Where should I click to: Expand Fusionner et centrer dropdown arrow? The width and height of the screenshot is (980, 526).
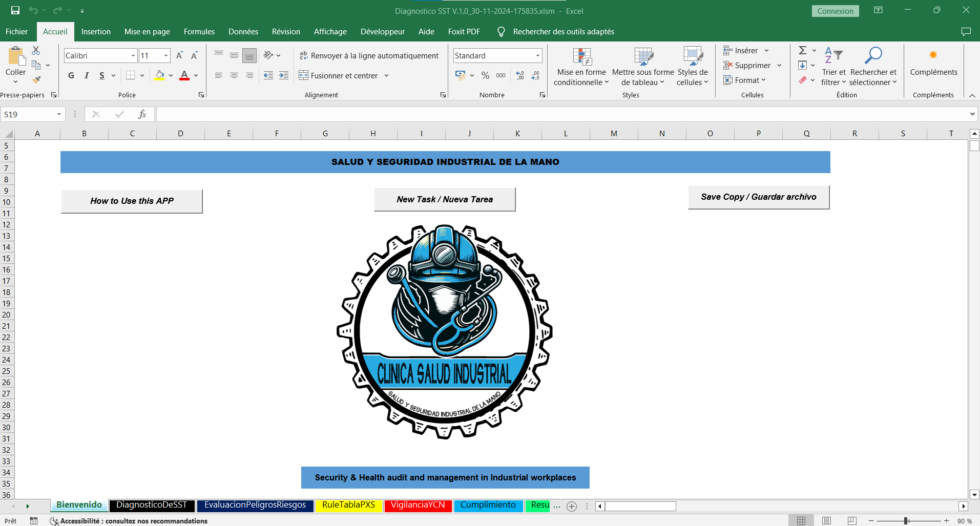pos(386,75)
